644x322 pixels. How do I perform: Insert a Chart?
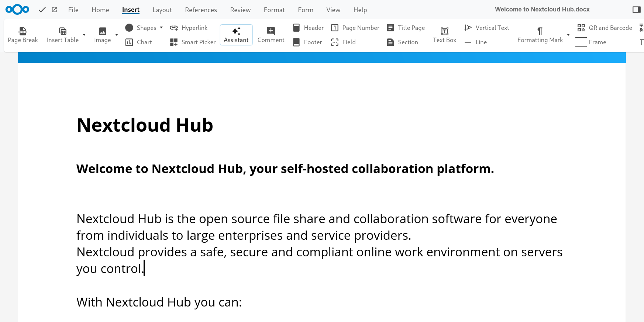tap(139, 42)
